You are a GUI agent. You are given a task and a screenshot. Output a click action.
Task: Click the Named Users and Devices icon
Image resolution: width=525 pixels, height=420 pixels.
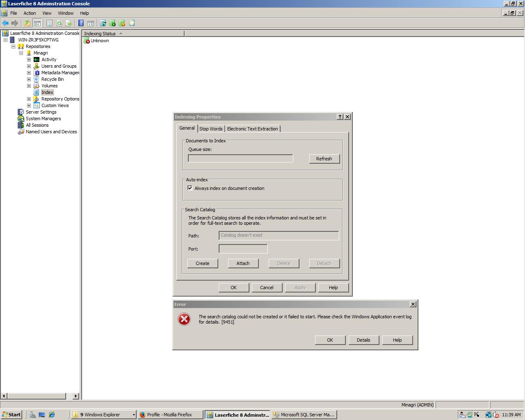click(21, 132)
